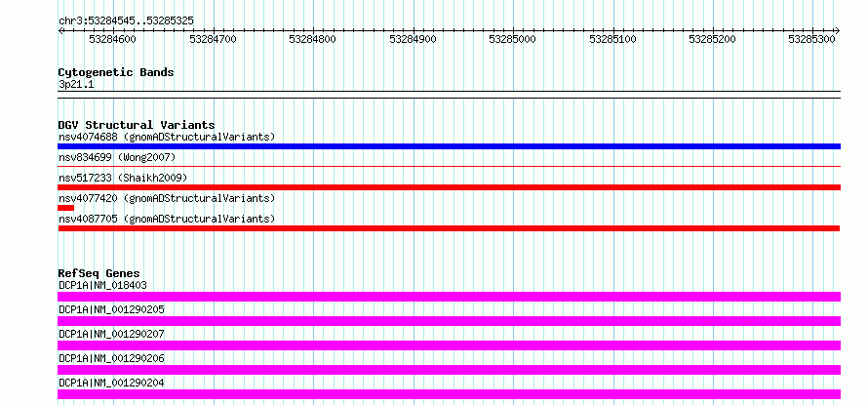Click the magenta DCP1A|NM_001290207 gene bar
868x405 pixels.
coord(449,345)
